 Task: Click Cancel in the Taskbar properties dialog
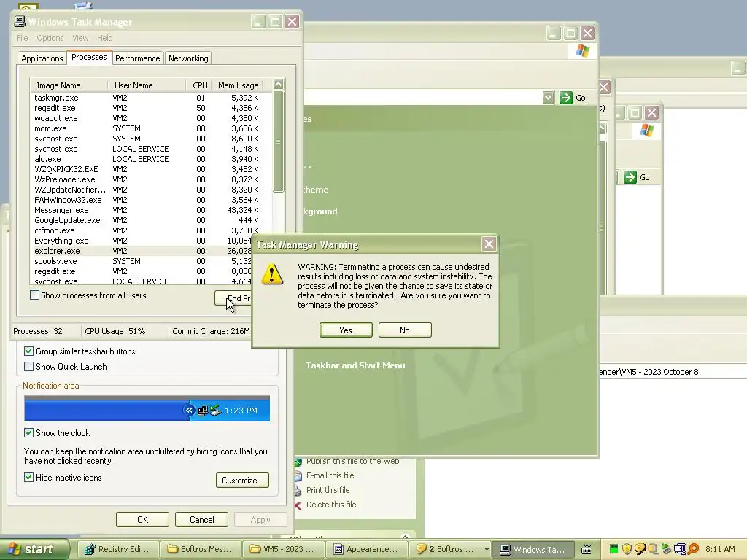(x=201, y=519)
